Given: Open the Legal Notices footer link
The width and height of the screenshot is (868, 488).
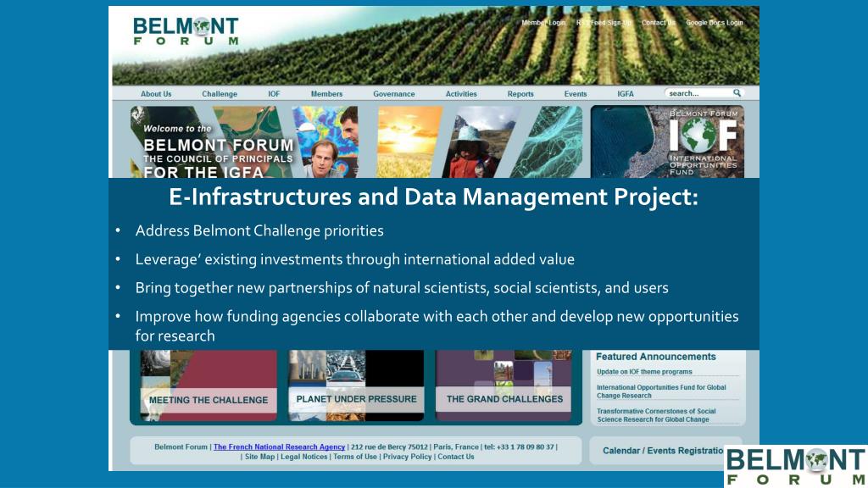Looking at the screenshot, I should (x=304, y=457).
